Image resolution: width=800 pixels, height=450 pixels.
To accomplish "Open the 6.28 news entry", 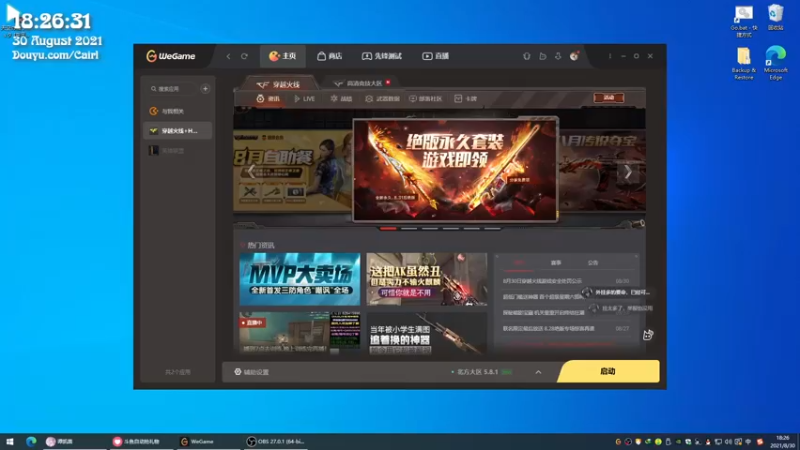I will click(548, 329).
